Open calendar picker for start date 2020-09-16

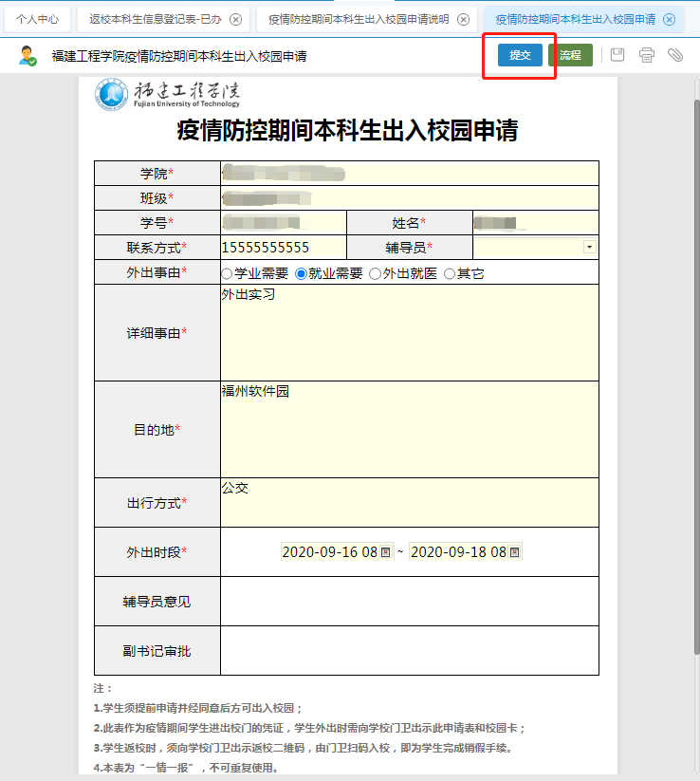[x=386, y=552]
